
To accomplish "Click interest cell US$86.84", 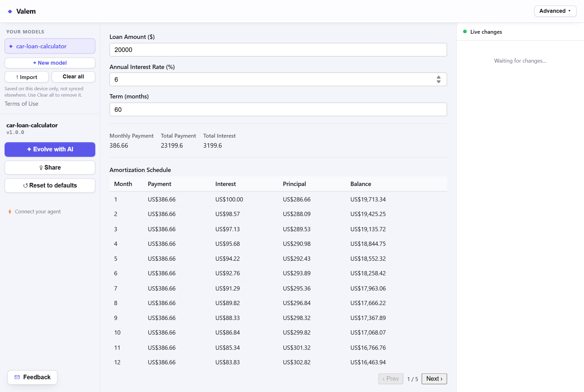I will point(228,332).
